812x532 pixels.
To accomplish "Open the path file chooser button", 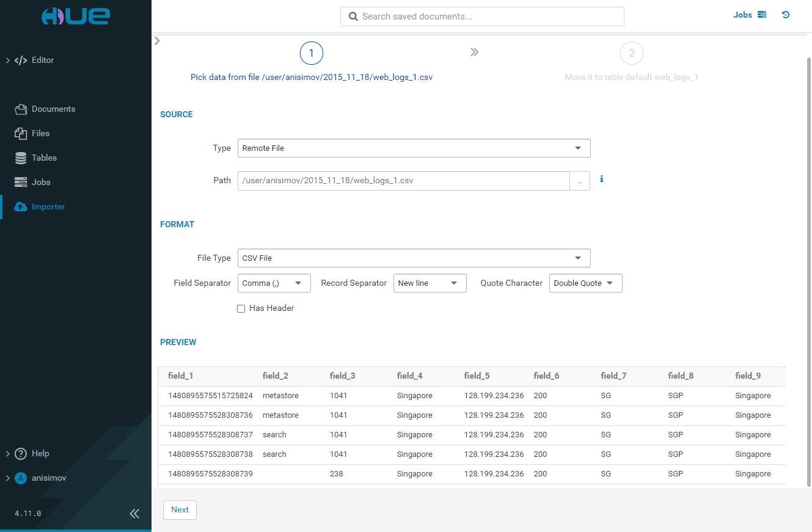I will [580, 181].
